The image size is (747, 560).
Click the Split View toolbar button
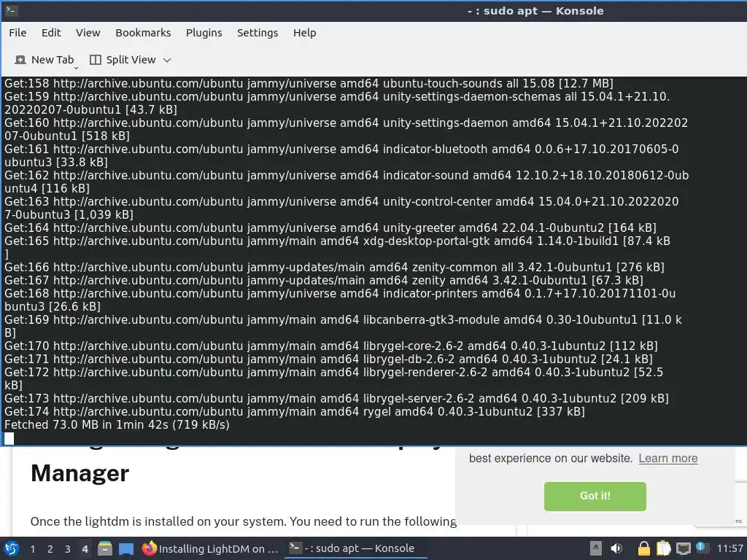pyautogui.click(x=124, y=60)
